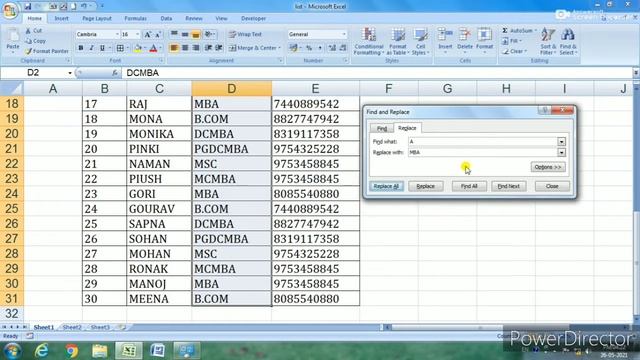Image resolution: width=640 pixels, height=360 pixels.
Task: Switch to the Insert ribbon tab
Action: click(x=62, y=18)
